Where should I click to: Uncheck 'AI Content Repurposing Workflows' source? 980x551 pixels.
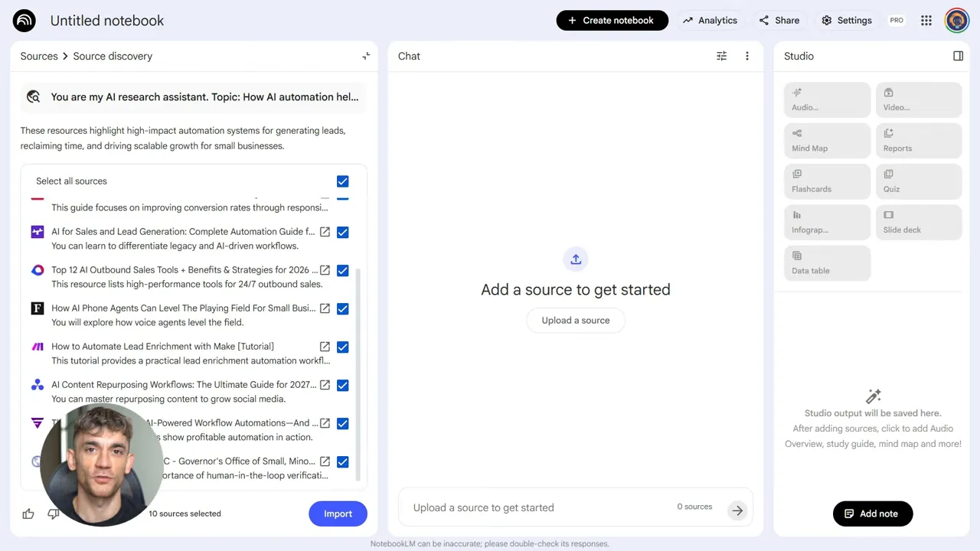coord(342,385)
